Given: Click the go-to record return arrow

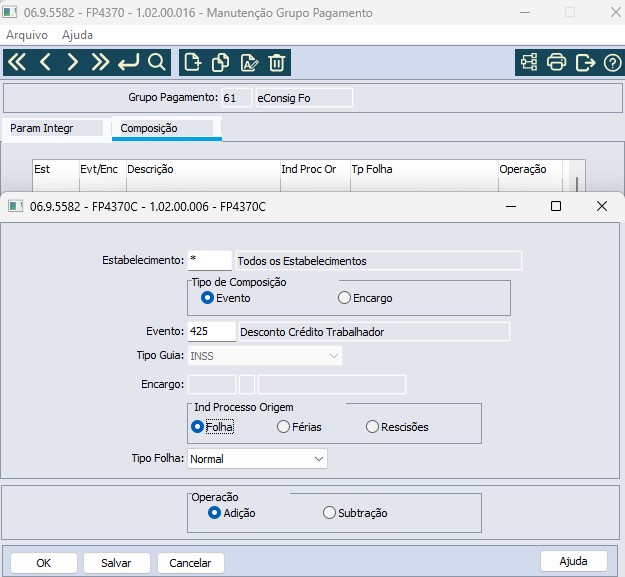Looking at the screenshot, I should tap(128, 62).
